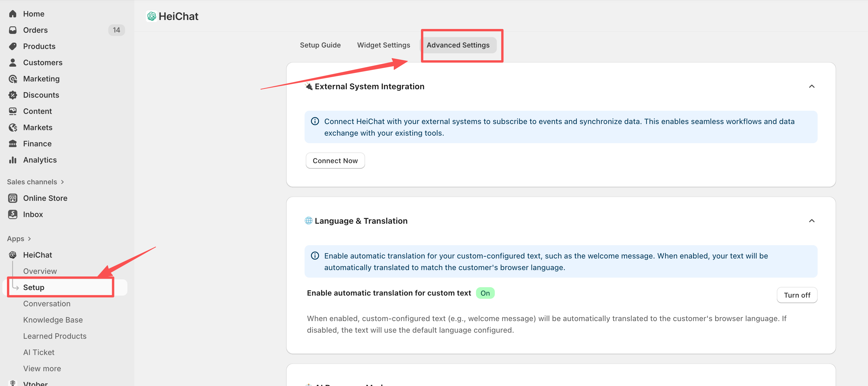
Task: Open Orders via its inbox icon
Action: tap(13, 30)
